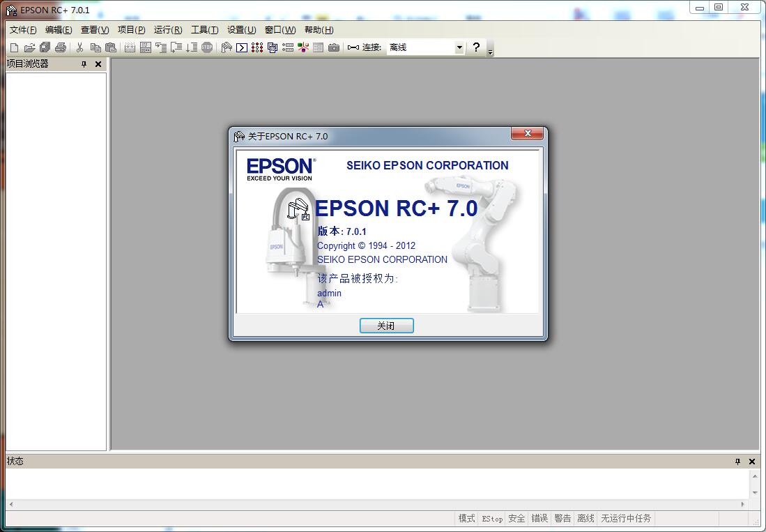Click the Step Into toolbar icon
766x532 pixels.
click(x=161, y=47)
